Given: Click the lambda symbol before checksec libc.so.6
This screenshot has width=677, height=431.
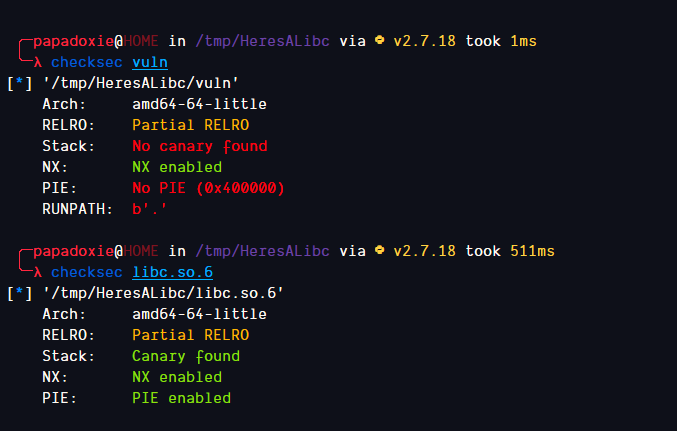Looking at the screenshot, I should pos(38,273).
